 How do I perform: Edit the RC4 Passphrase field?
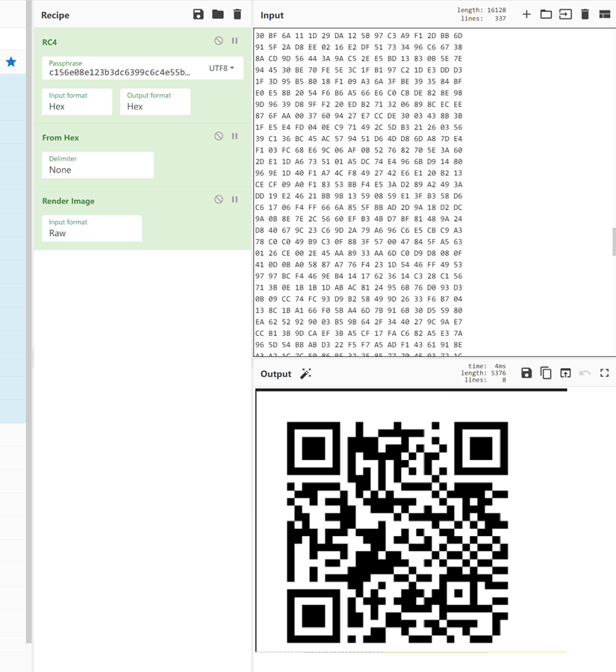tap(121, 68)
